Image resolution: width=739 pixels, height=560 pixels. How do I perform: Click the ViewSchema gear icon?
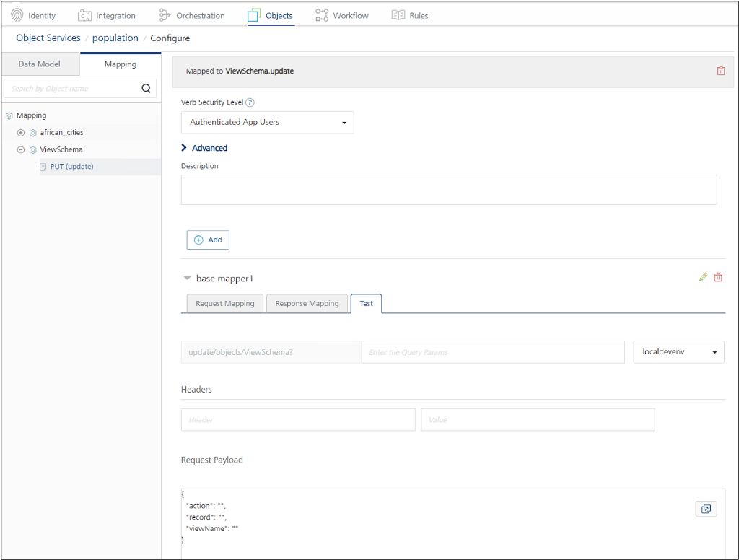33,150
